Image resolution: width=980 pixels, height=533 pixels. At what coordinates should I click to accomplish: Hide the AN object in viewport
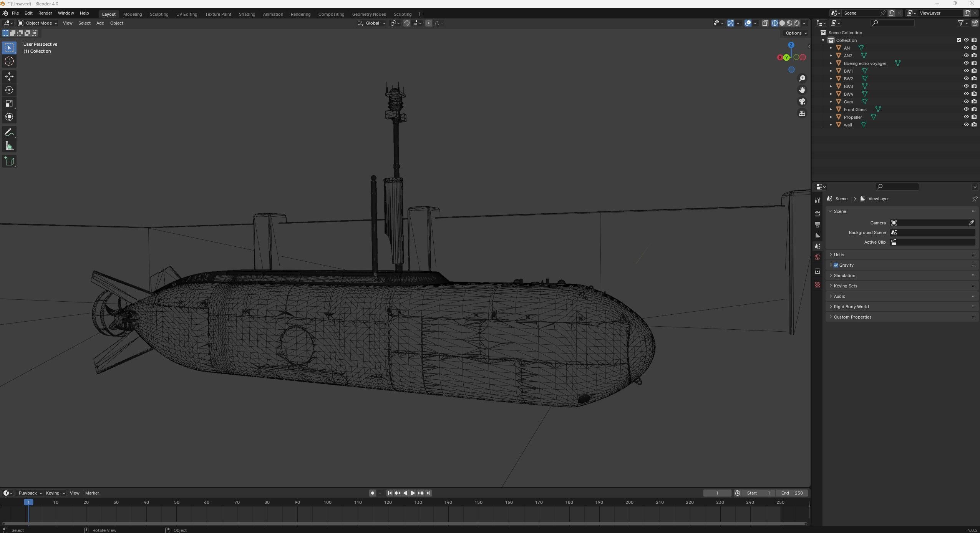[966, 48]
